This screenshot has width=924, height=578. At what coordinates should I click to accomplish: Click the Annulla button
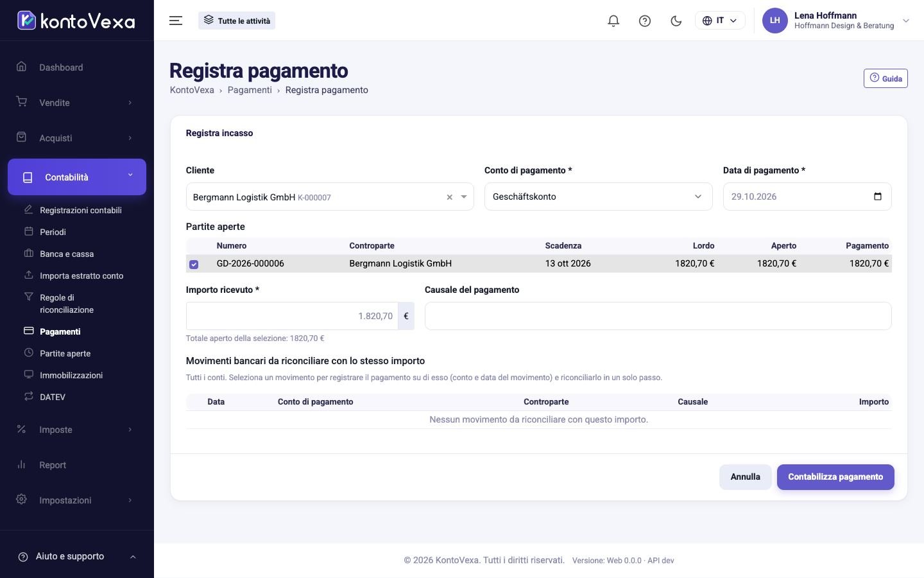pos(745,477)
